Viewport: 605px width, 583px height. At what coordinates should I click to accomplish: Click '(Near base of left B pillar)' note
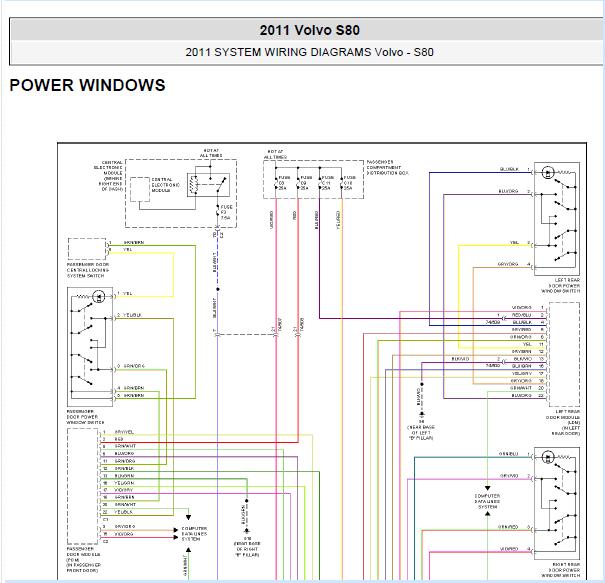421,433
